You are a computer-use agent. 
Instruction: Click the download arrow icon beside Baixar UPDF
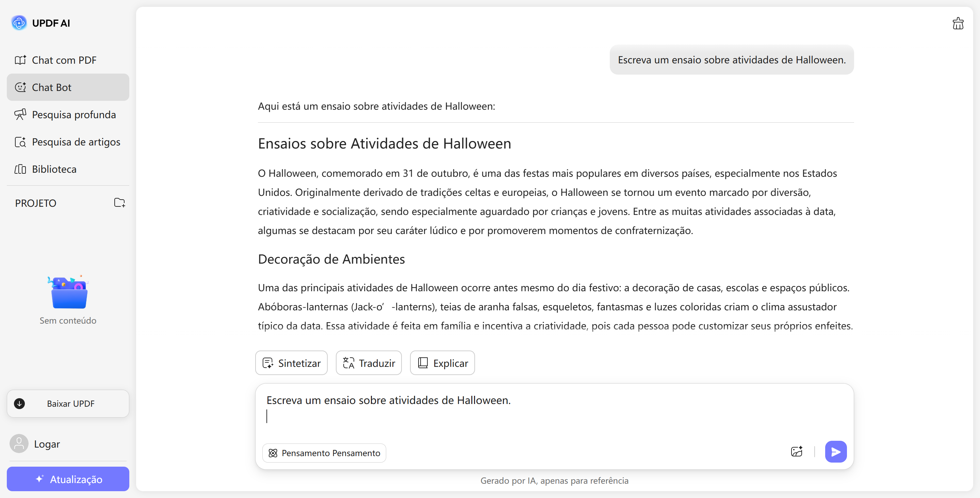click(19, 404)
